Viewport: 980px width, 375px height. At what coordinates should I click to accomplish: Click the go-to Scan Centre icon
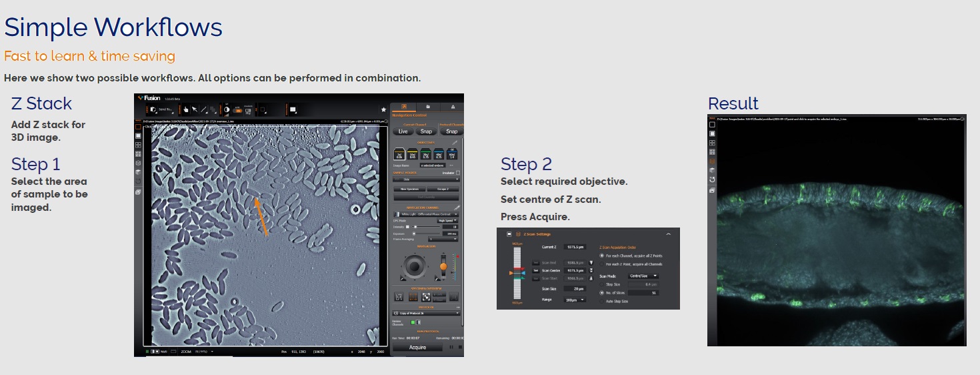point(591,271)
